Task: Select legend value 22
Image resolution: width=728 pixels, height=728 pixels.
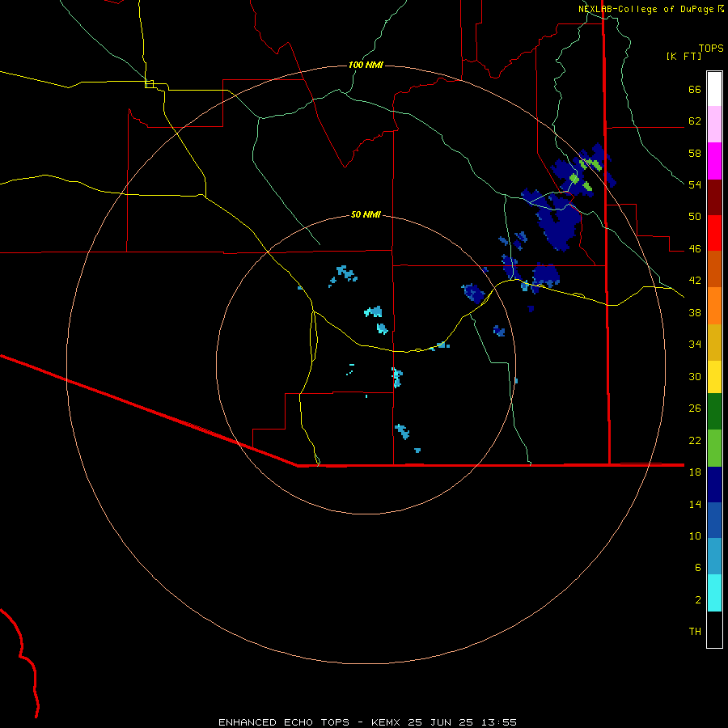Action: (x=695, y=440)
